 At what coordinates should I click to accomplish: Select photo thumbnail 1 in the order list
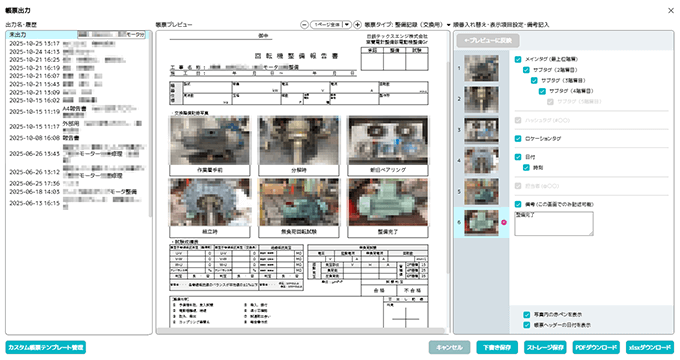[481, 68]
